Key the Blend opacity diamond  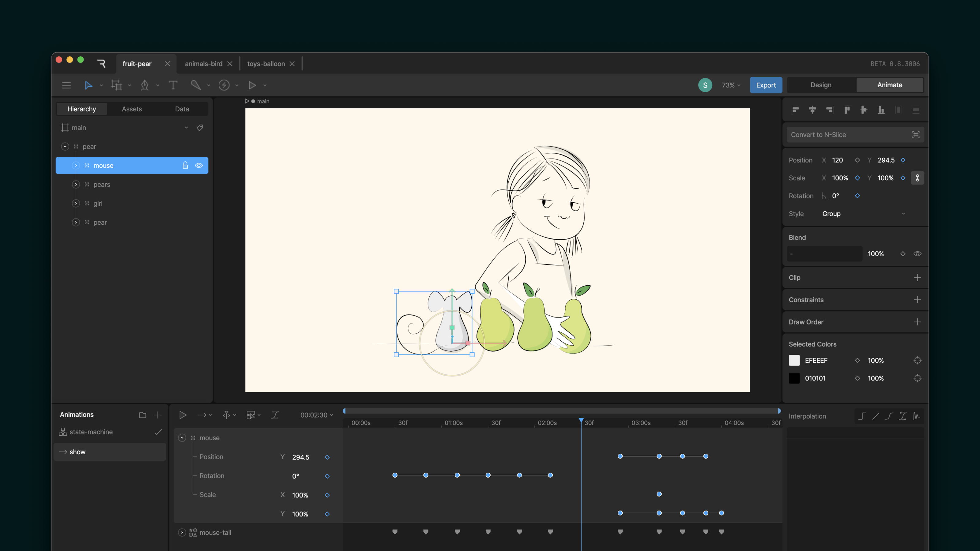[x=903, y=254]
